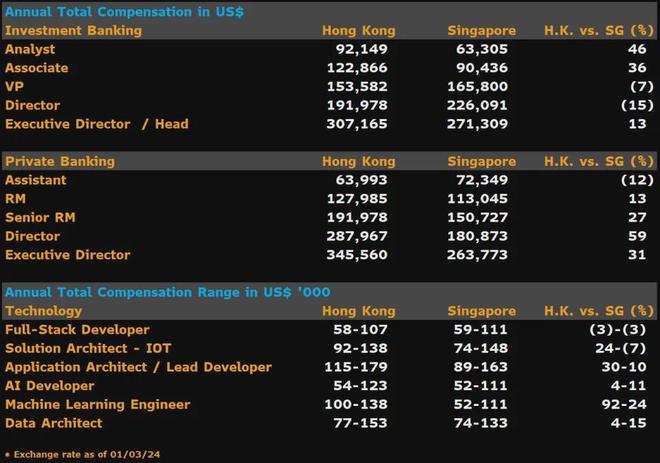The height and width of the screenshot is (463, 660).
Task: Click Investment Banking Director Singapore value 226,091
Action: point(477,105)
